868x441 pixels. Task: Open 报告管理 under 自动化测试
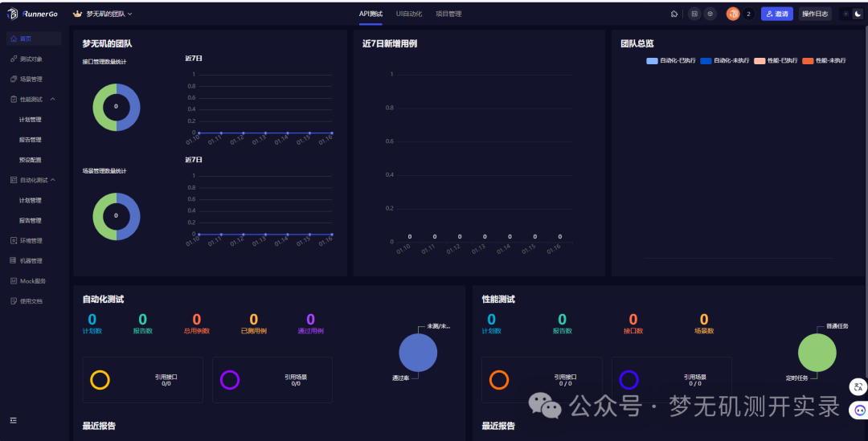[31, 220]
